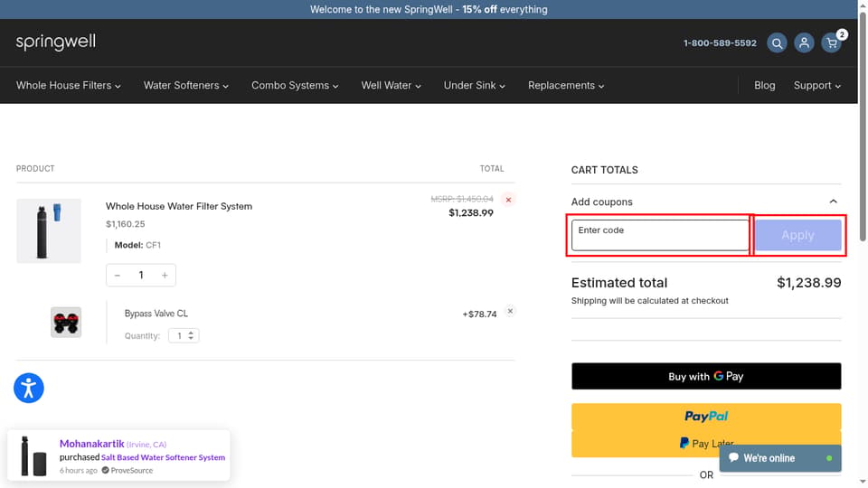Click the Mohanakartik purchase notification name
The width and height of the screenshot is (868, 488).
click(92, 444)
